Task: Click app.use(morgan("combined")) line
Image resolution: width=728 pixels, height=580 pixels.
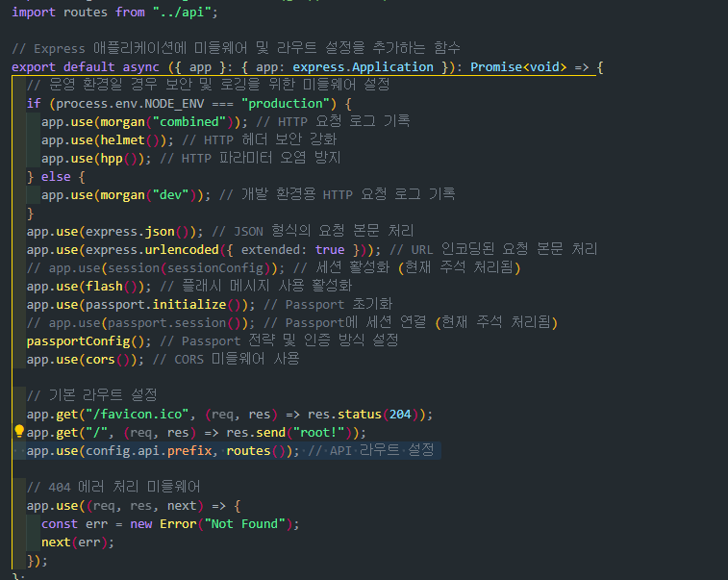Action: pos(226,121)
